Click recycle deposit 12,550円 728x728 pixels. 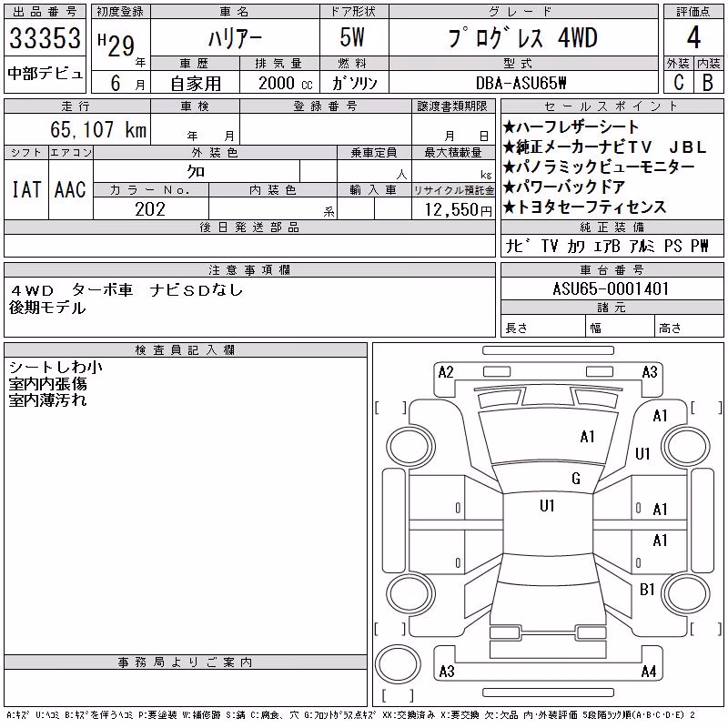pos(458,209)
